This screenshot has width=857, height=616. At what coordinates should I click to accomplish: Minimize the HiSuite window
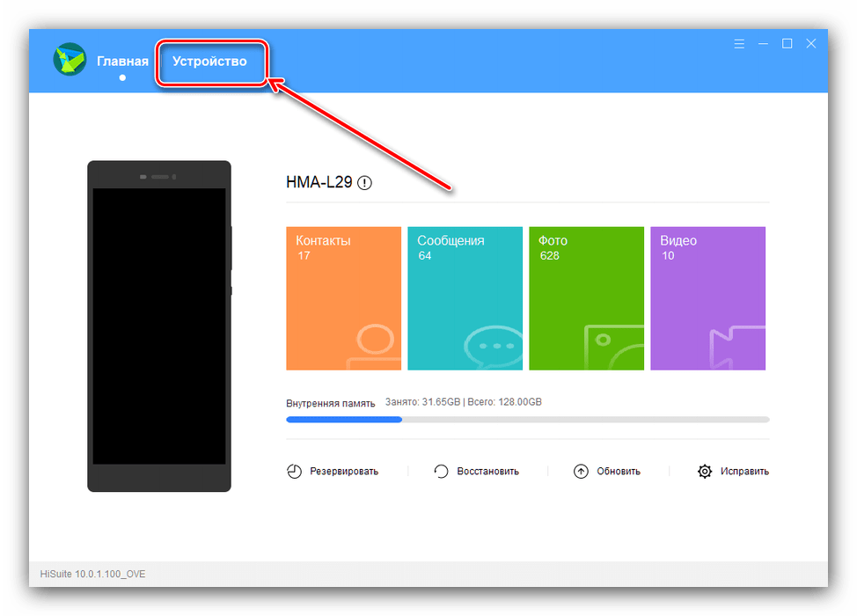tap(763, 43)
